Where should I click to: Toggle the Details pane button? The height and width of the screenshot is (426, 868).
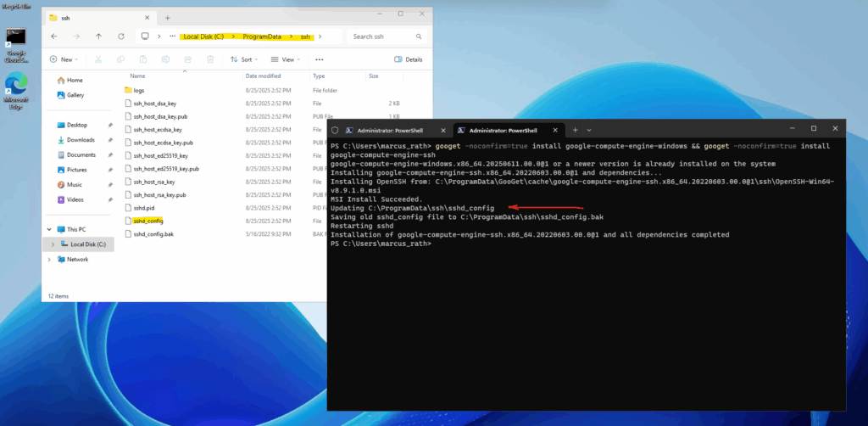tap(408, 59)
